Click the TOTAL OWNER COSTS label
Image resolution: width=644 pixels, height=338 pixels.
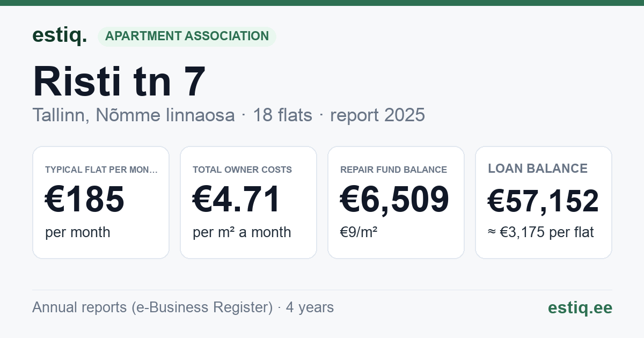click(243, 170)
